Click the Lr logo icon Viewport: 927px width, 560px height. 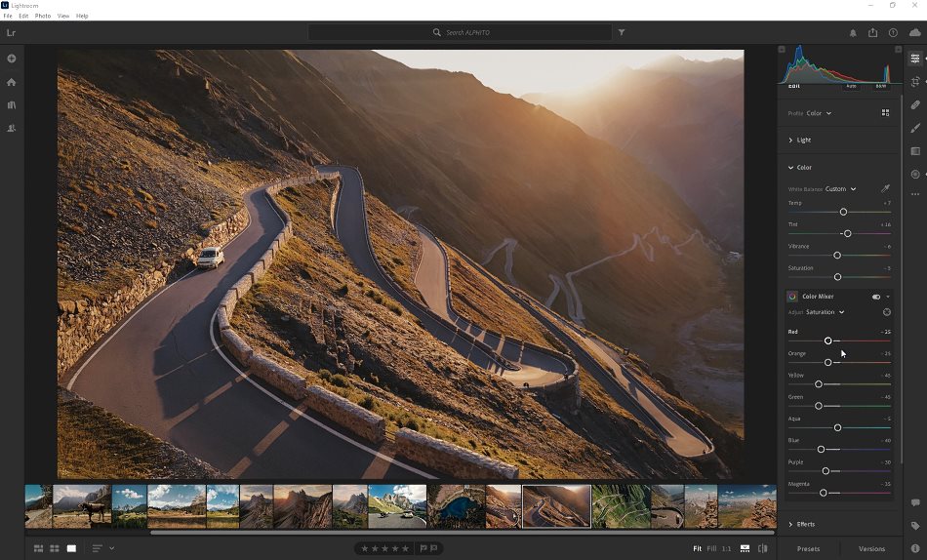[12, 32]
